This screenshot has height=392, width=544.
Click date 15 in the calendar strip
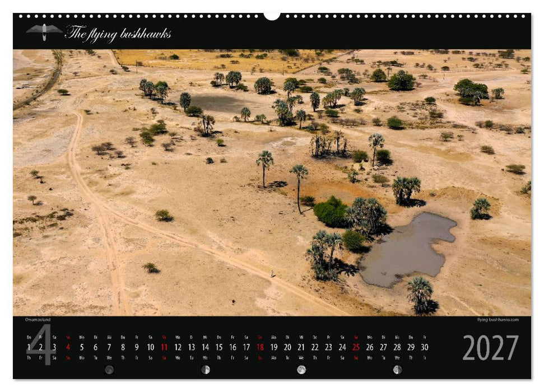pyautogui.click(x=218, y=347)
